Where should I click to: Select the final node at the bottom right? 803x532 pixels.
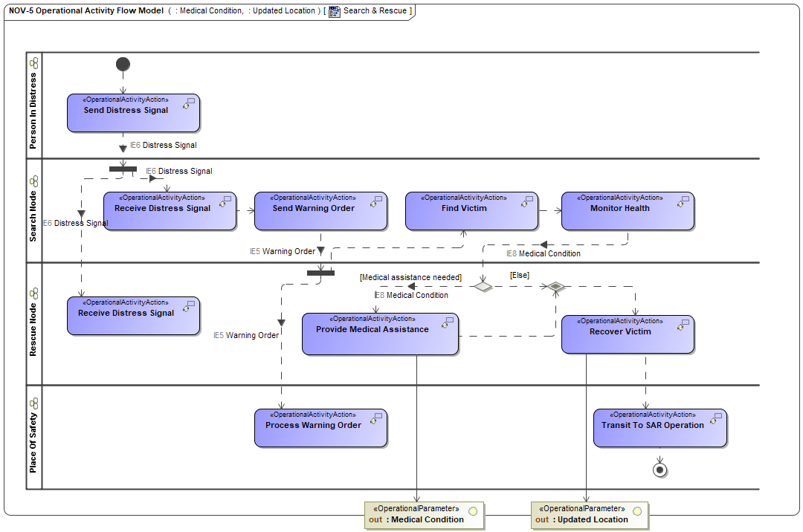click(658, 470)
